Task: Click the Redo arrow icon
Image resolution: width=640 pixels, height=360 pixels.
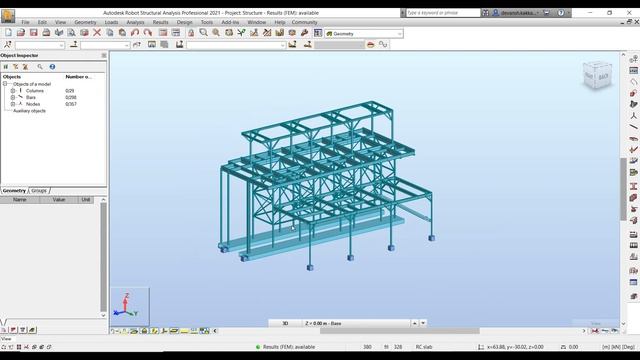Action: [148, 33]
